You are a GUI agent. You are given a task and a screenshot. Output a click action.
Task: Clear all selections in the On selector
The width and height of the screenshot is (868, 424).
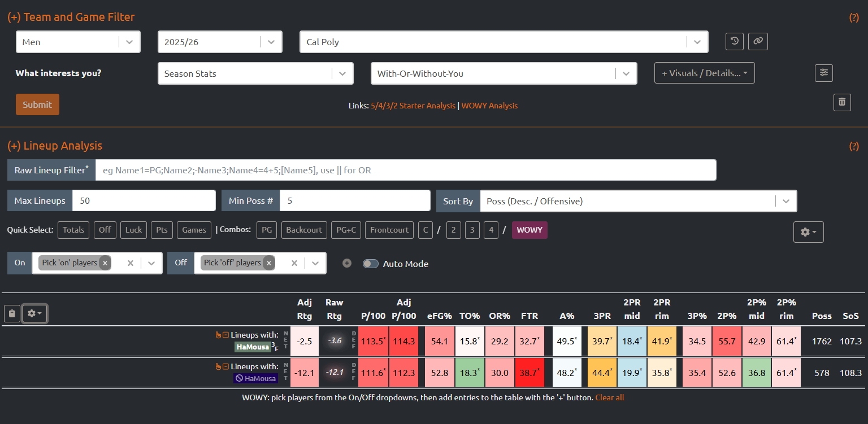(131, 263)
